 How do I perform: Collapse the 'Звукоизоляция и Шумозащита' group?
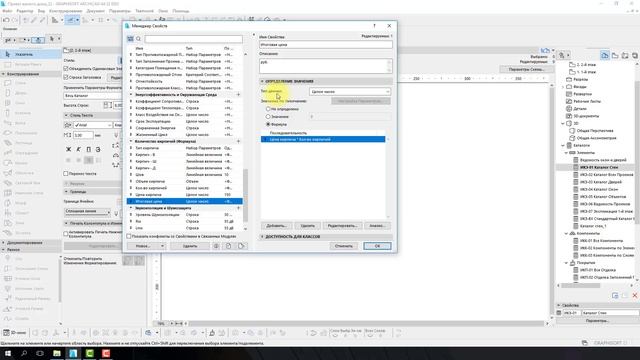point(131,208)
